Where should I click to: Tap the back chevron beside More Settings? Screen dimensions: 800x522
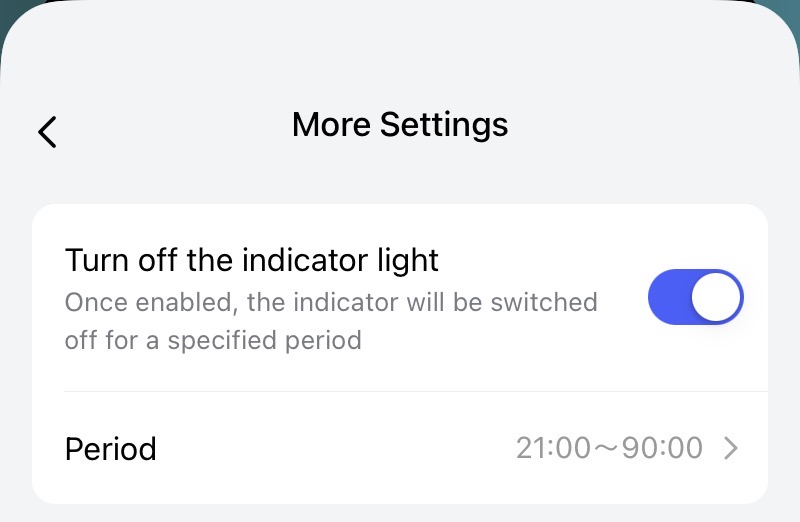click(x=47, y=131)
